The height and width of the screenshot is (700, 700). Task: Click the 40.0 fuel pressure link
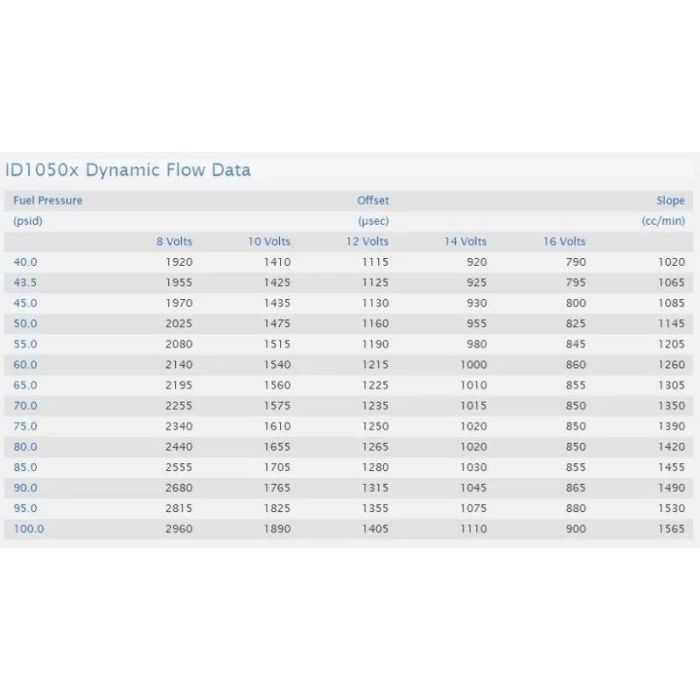coord(25,262)
